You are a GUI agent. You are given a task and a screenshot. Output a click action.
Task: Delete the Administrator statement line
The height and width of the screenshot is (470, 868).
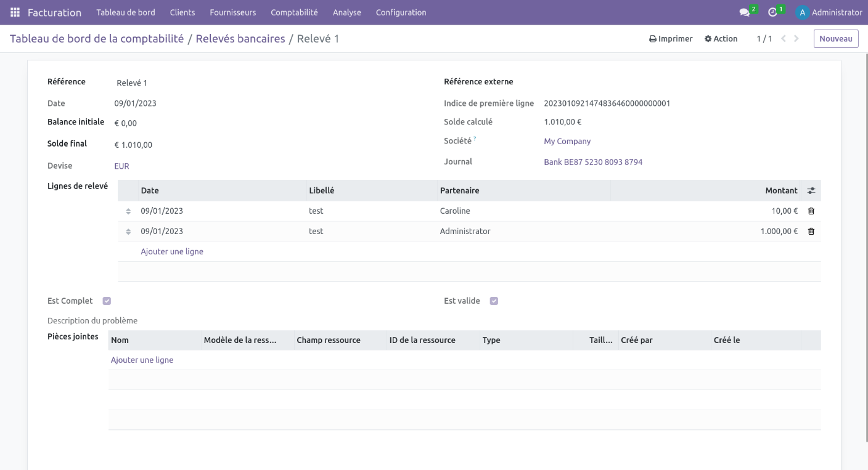pos(811,231)
